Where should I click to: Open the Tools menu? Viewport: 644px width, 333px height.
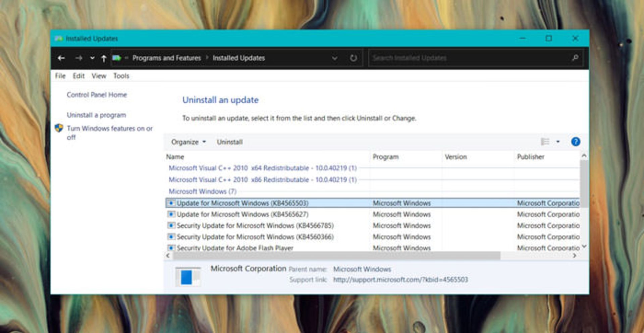click(121, 76)
